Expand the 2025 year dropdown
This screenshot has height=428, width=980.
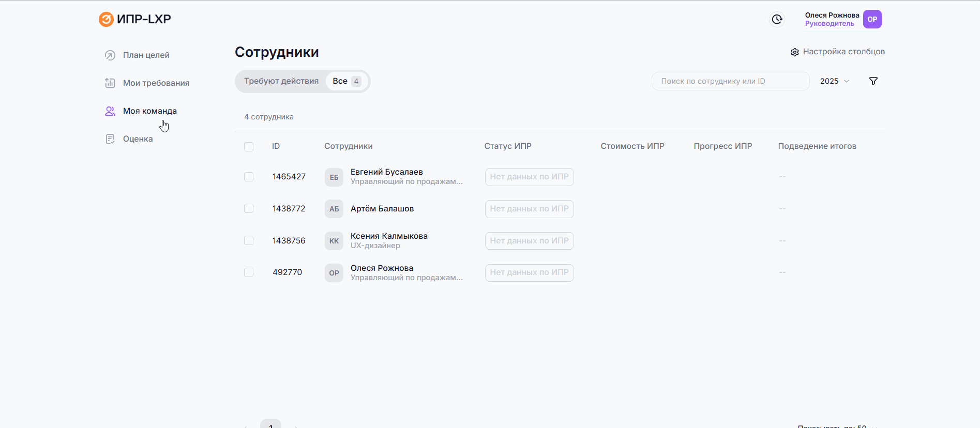tap(835, 81)
